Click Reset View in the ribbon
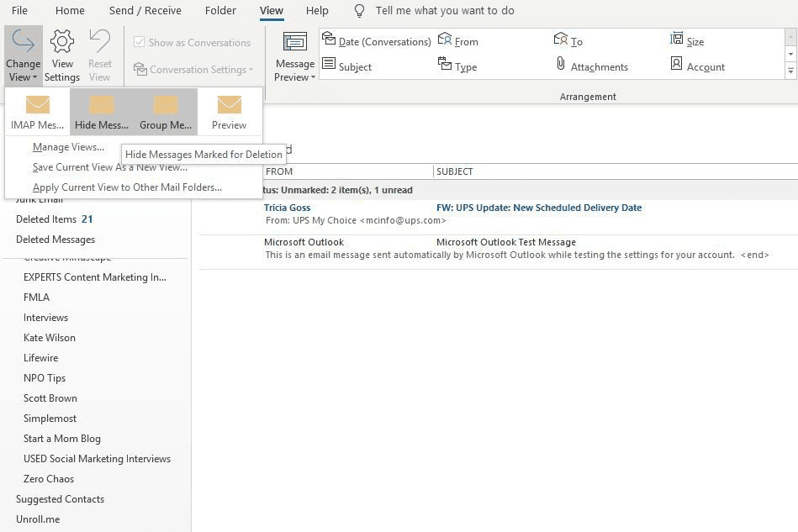Image resolution: width=798 pixels, height=532 pixels. click(99, 54)
